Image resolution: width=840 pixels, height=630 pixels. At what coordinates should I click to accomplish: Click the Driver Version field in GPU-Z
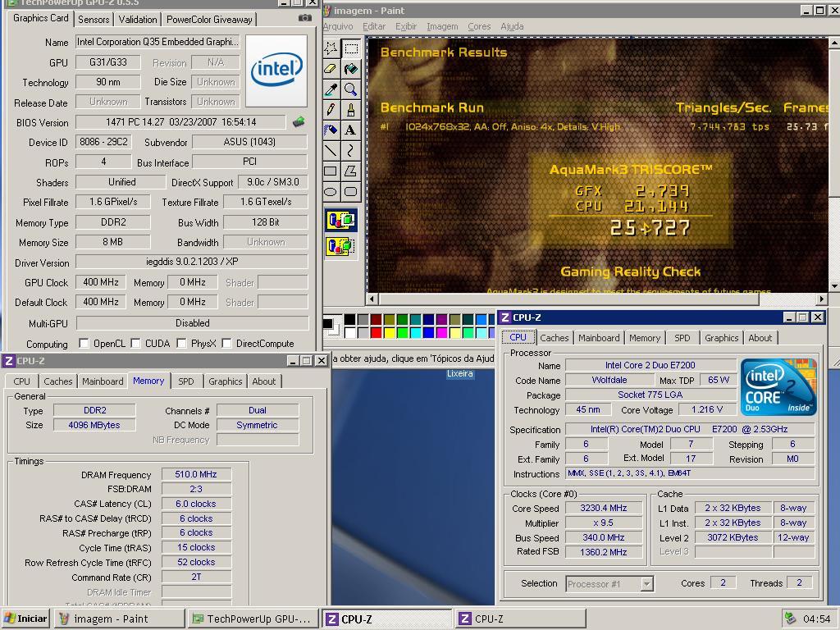point(192,262)
